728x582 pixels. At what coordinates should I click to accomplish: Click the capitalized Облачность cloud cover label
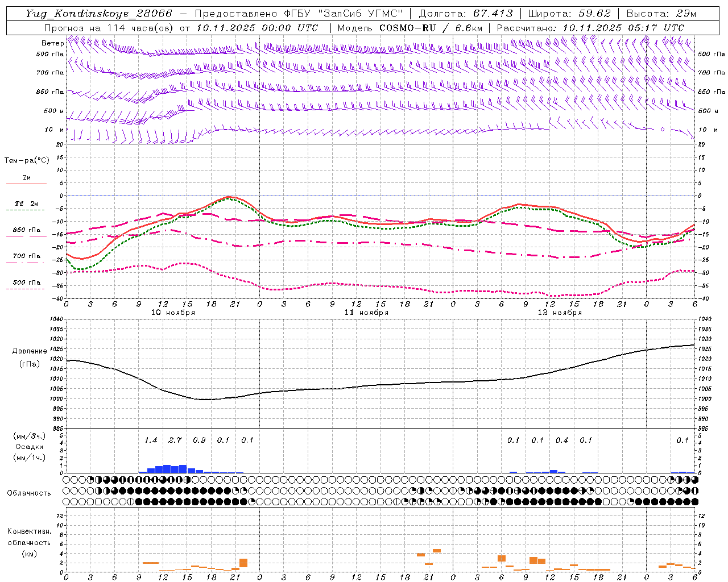pos(29,493)
